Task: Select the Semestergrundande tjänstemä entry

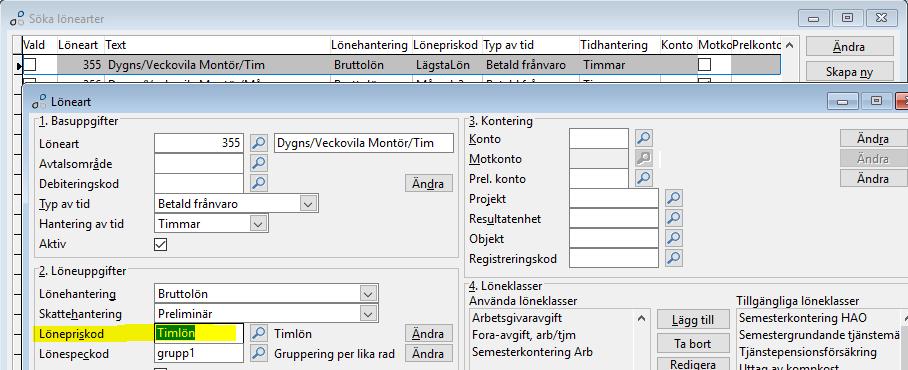Action: [819, 335]
